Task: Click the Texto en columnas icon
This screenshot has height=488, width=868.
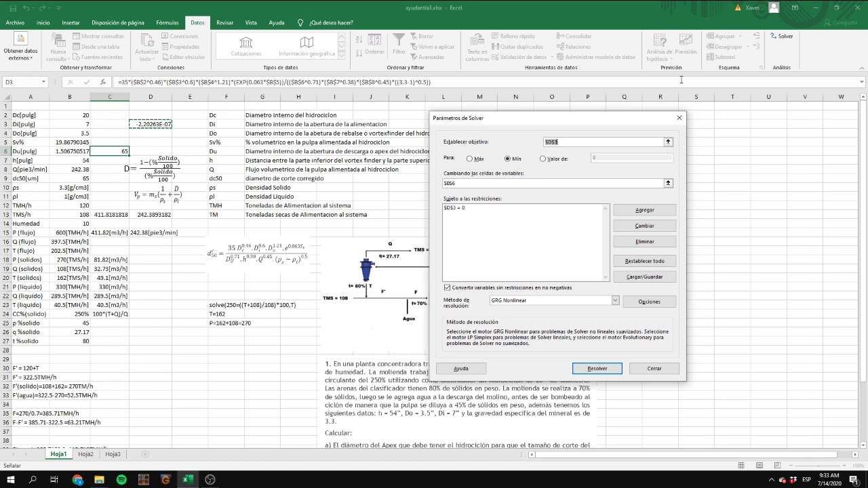Action: coord(477,40)
